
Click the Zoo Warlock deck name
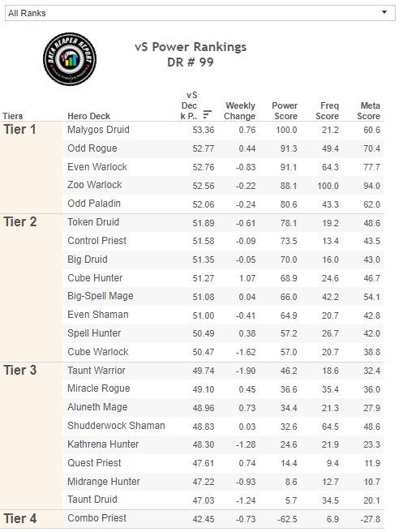[x=95, y=185]
